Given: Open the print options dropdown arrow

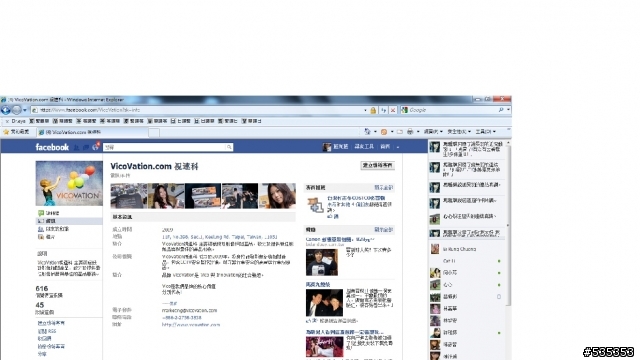Looking at the screenshot, I should point(418,132).
